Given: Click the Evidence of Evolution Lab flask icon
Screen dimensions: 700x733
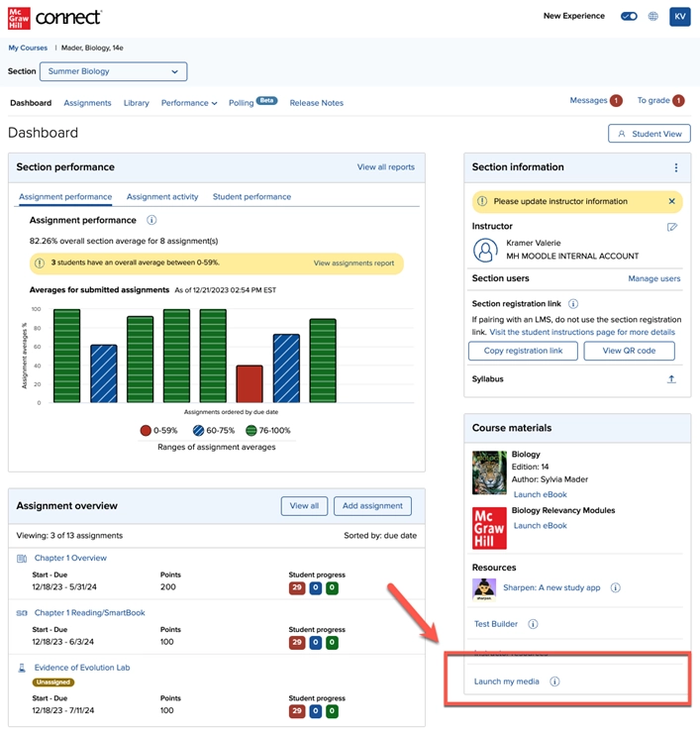Looking at the screenshot, I should click(x=22, y=668).
